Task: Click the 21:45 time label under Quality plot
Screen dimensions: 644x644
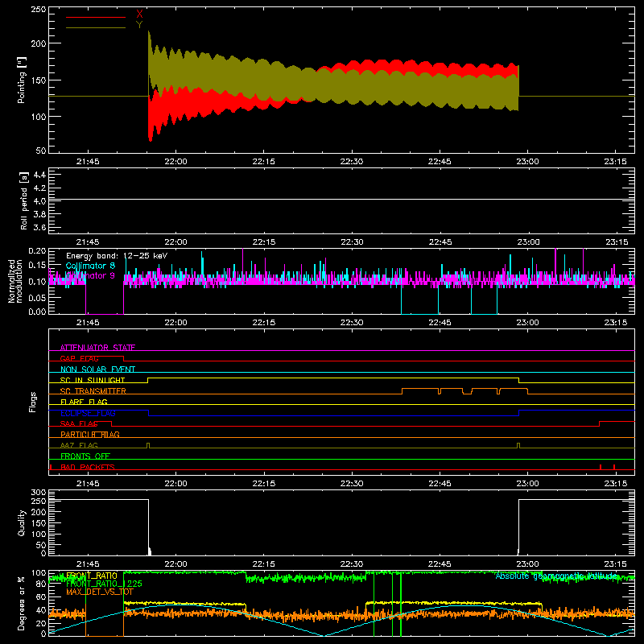Action: 88,564
